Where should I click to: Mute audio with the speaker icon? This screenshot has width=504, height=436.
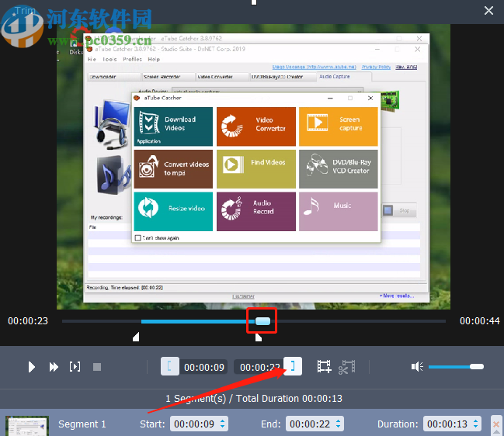tap(417, 367)
